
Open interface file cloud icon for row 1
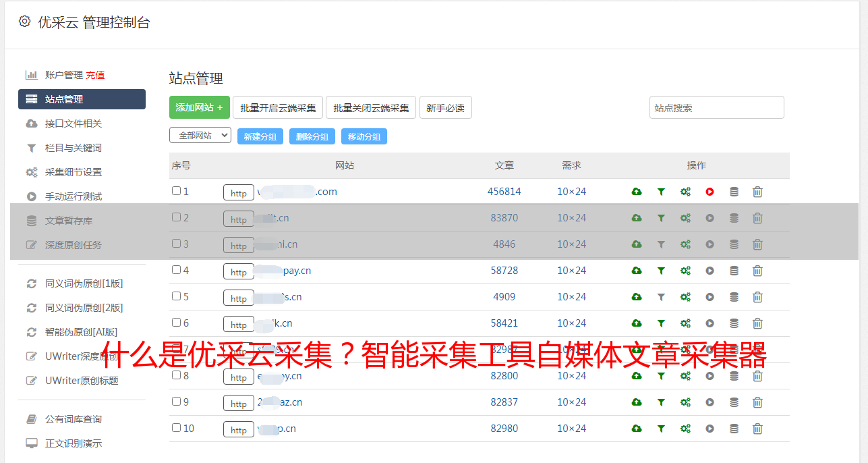(x=637, y=192)
